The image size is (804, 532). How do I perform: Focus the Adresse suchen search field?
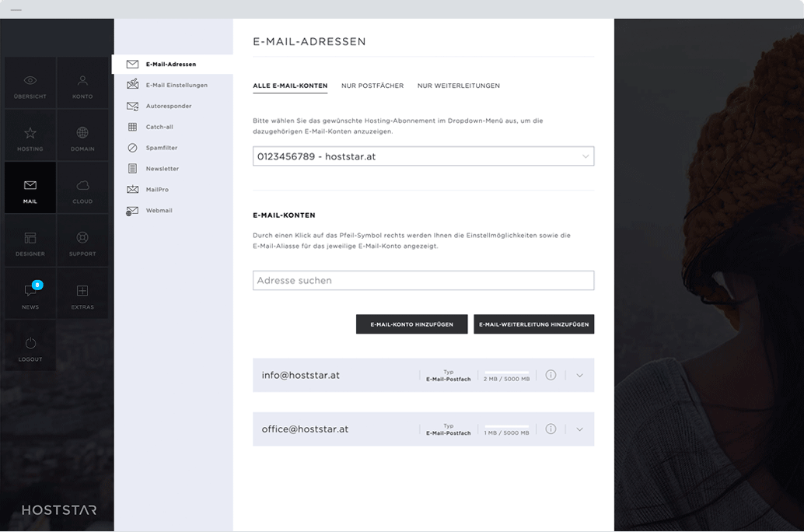coord(423,281)
